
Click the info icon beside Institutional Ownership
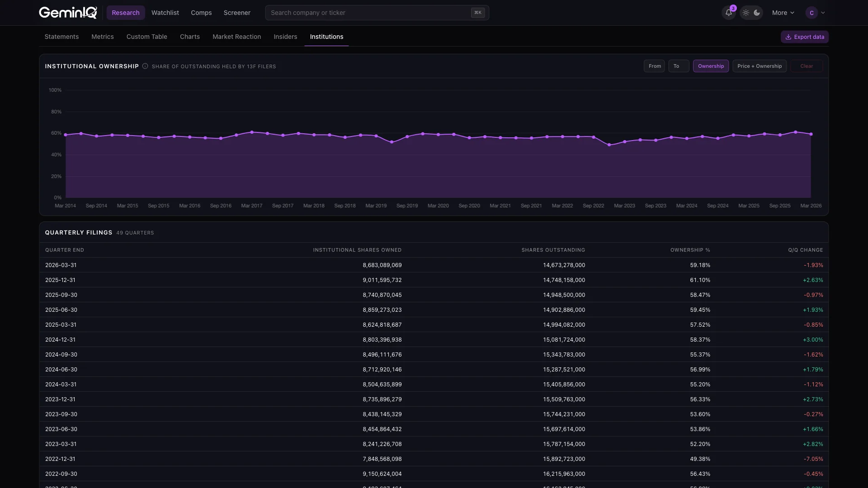tap(145, 66)
